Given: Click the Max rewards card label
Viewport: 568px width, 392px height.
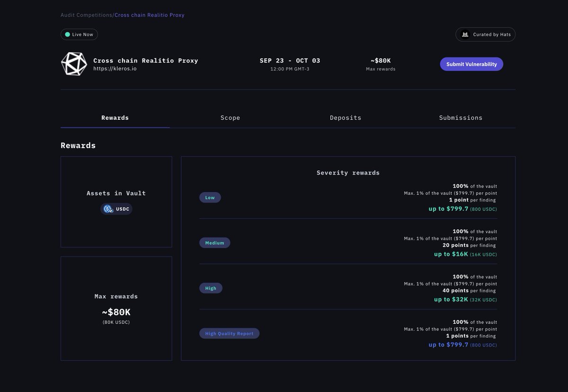Looking at the screenshot, I should (x=116, y=296).
